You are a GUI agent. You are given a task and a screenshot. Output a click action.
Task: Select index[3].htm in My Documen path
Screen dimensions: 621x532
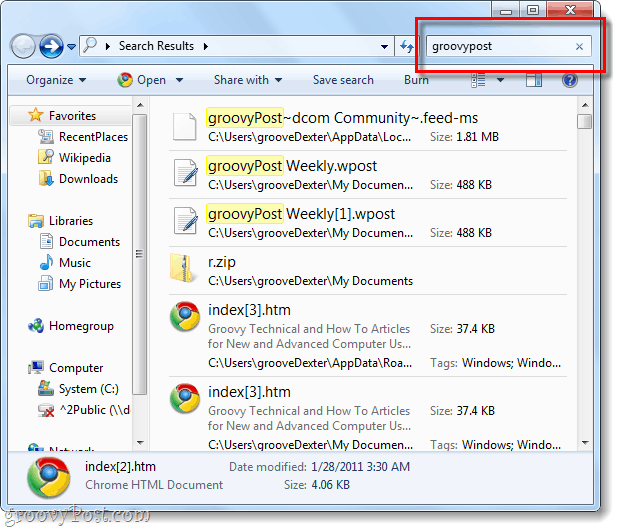pos(368,415)
